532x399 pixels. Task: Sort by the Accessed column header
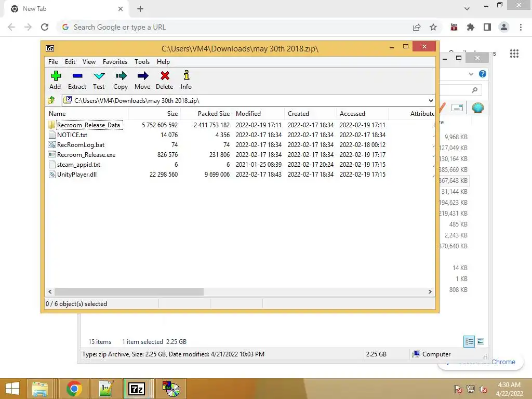pos(362,114)
